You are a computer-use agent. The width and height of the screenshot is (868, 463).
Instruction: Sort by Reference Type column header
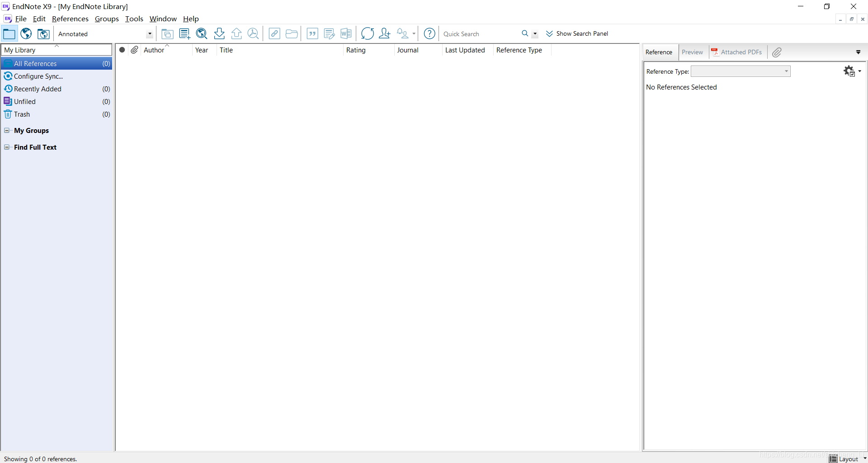pyautogui.click(x=522, y=50)
